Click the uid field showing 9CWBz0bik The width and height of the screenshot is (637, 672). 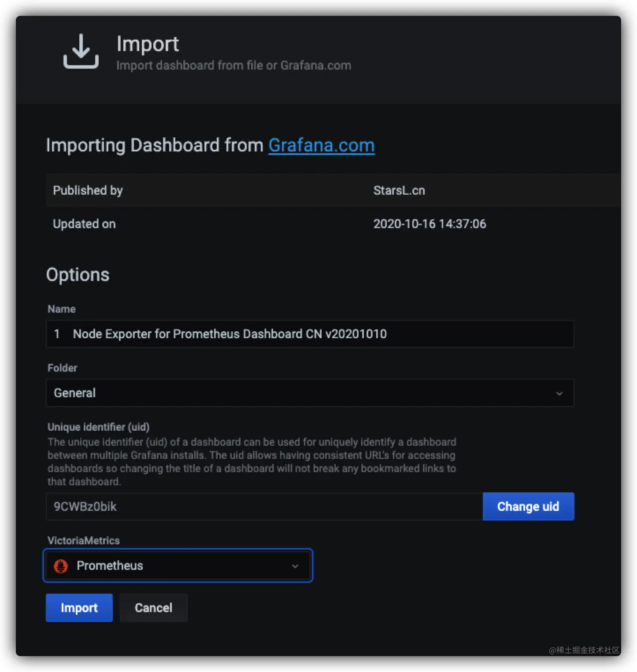pos(264,506)
